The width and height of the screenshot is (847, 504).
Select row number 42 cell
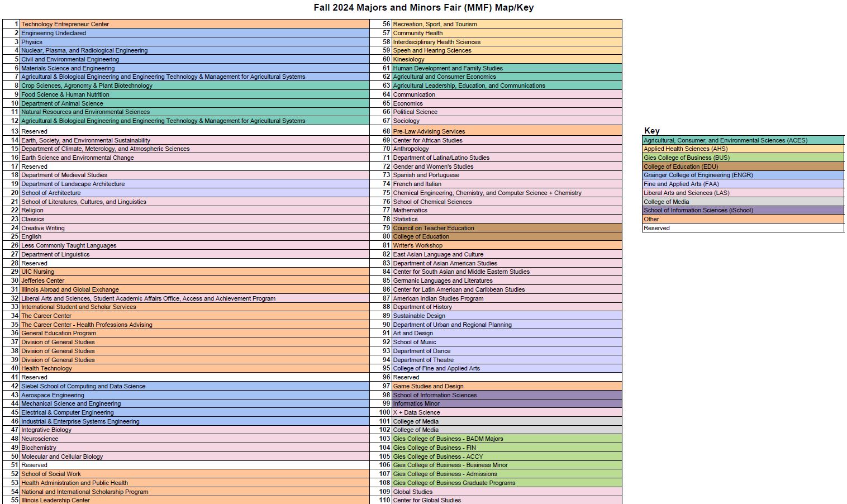11,386
